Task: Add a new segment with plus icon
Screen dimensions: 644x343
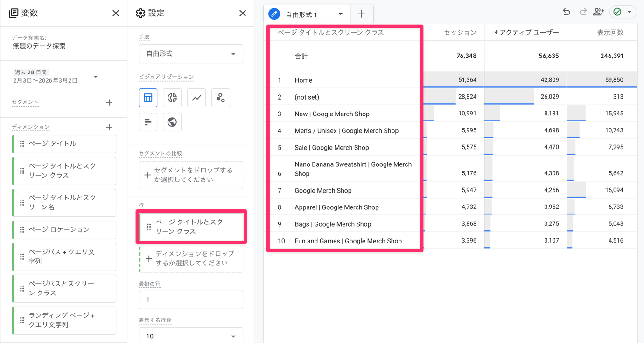Action: pyautogui.click(x=109, y=102)
